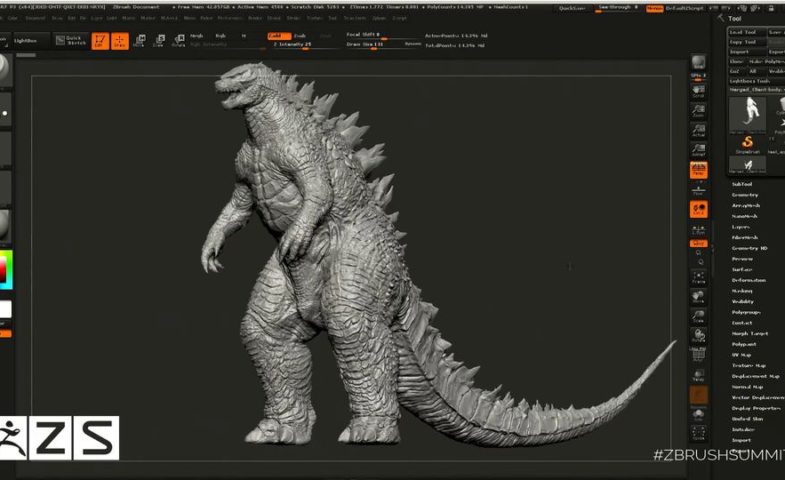Select the SimpleBrush tool icon

[747, 144]
